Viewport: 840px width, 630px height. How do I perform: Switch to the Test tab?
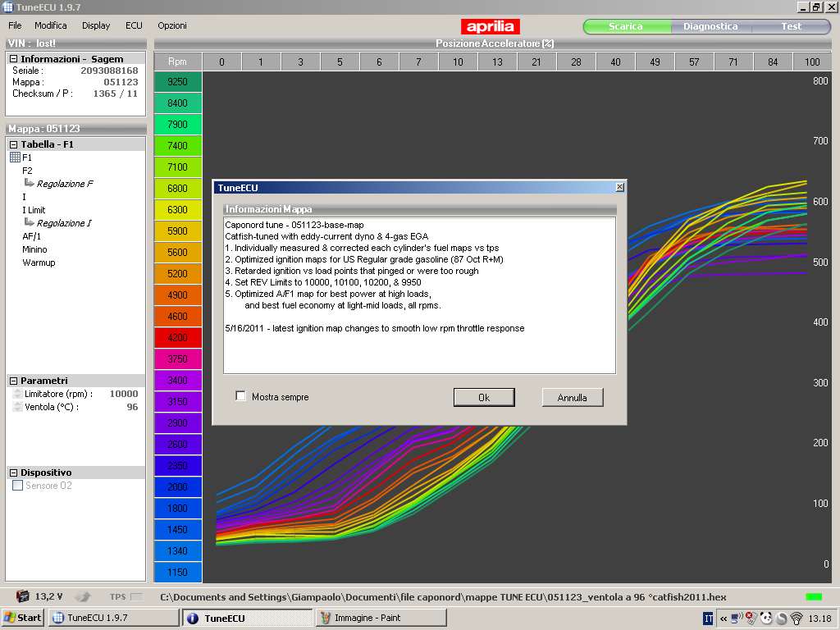coord(791,26)
